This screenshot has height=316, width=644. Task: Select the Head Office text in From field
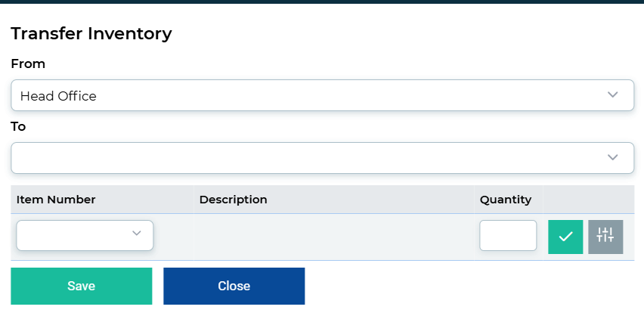click(x=58, y=96)
